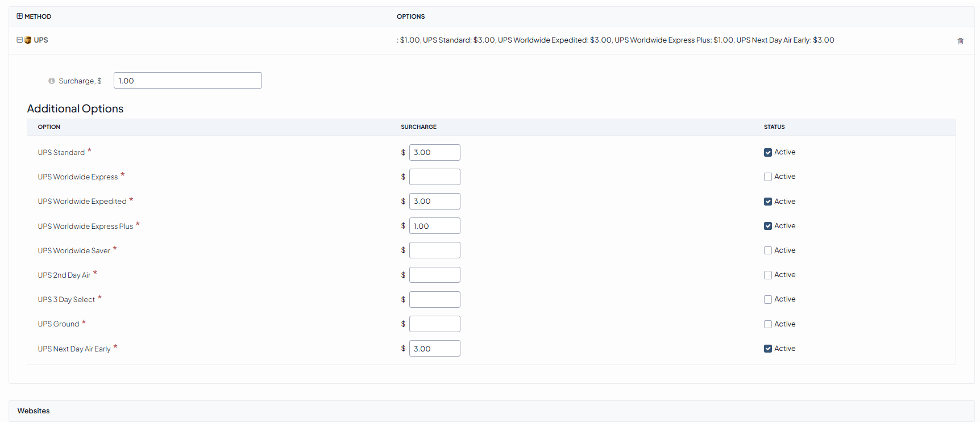The width and height of the screenshot is (980, 423).
Task: Click the UPS Worldwide Express option label
Action: pyautogui.click(x=78, y=177)
